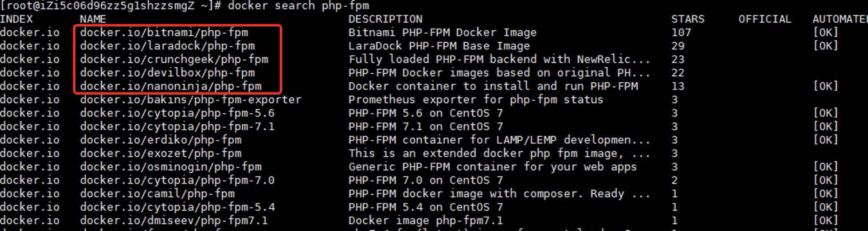Click docker.io/cytopia/php-fpm-5.6 image name
The height and width of the screenshot is (231, 868).
pyautogui.click(x=177, y=113)
